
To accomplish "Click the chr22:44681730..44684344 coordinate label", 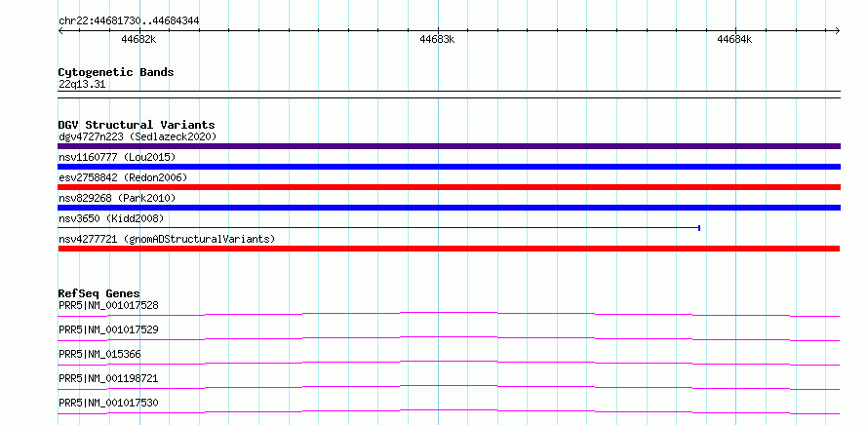I will tap(129, 21).
